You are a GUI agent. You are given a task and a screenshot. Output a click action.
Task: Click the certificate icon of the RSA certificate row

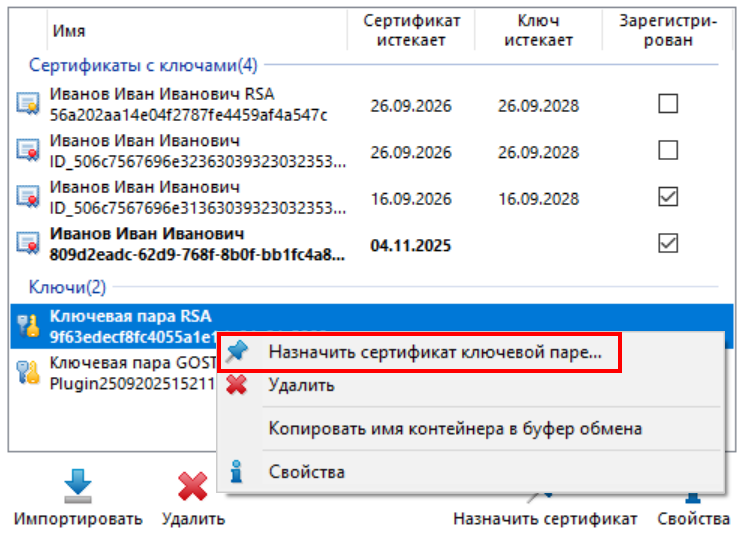[27, 104]
